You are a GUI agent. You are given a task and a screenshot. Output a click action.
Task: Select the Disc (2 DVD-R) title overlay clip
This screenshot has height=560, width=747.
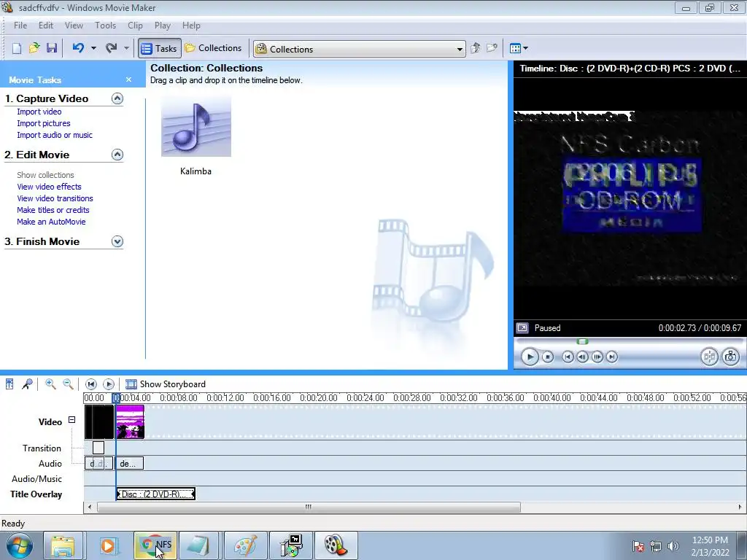pos(156,494)
